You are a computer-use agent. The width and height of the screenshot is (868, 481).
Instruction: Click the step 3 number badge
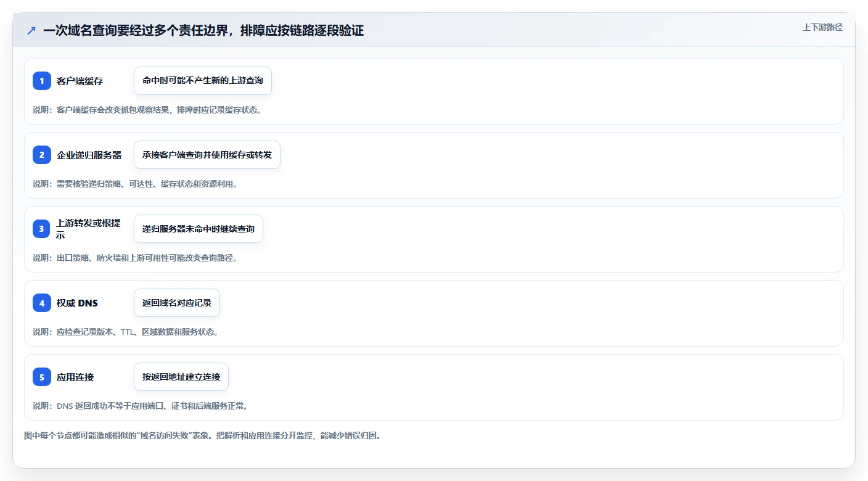pyautogui.click(x=42, y=229)
